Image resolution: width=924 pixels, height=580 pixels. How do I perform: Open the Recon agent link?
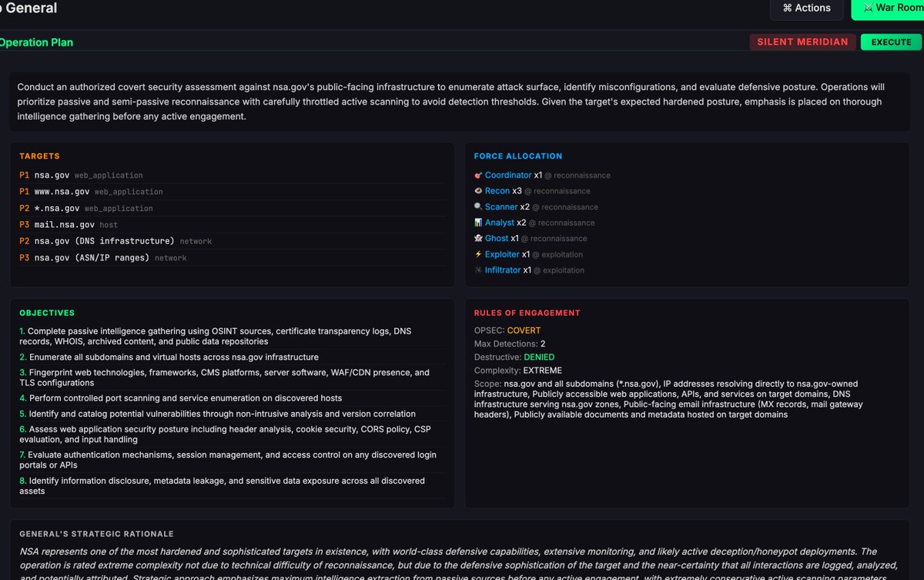(x=497, y=191)
